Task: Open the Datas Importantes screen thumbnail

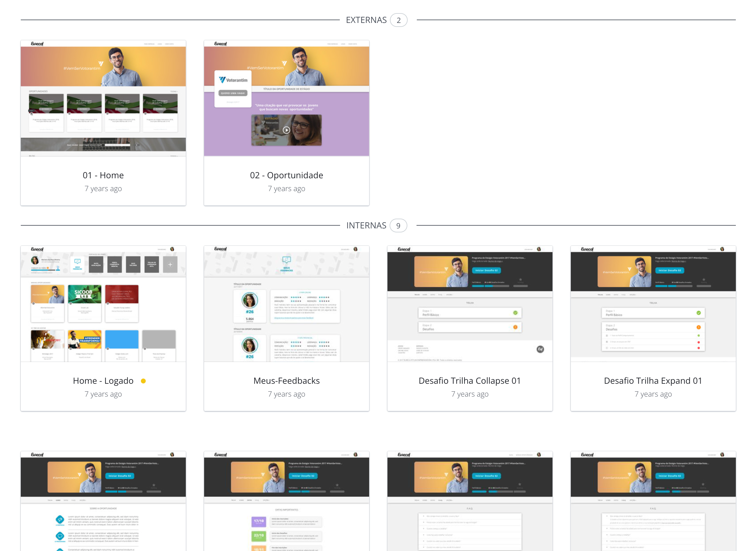Action: click(287, 501)
